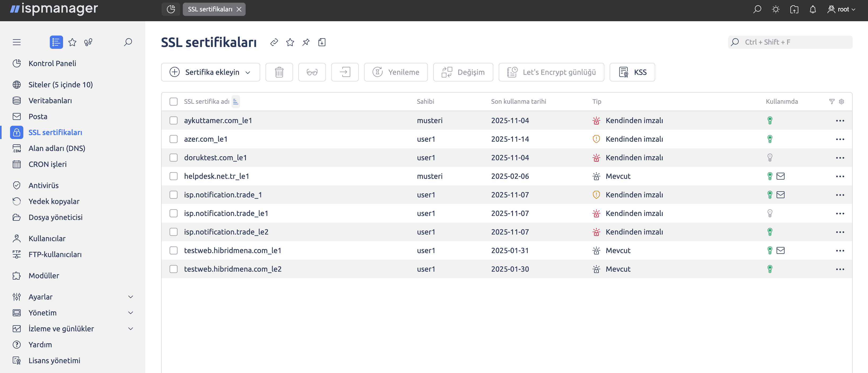The height and width of the screenshot is (373, 868).
Task: Open Kontrol Paneli from sidebar
Action: (x=52, y=63)
